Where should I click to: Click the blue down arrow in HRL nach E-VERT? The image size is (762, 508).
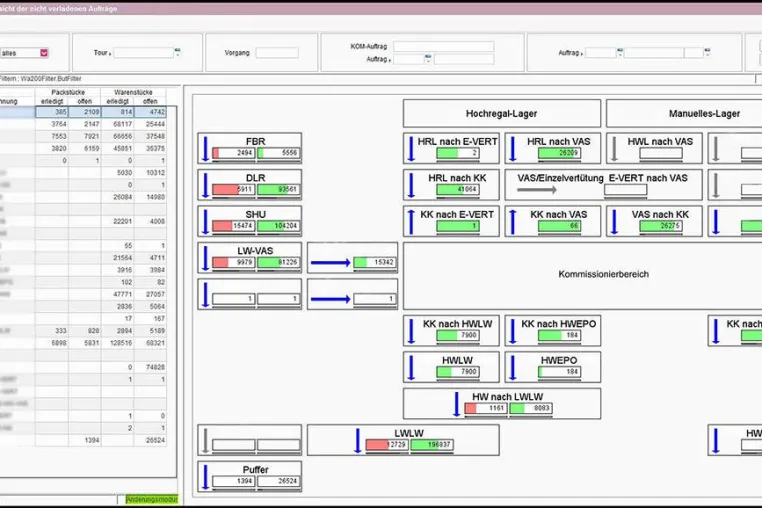pyautogui.click(x=411, y=149)
